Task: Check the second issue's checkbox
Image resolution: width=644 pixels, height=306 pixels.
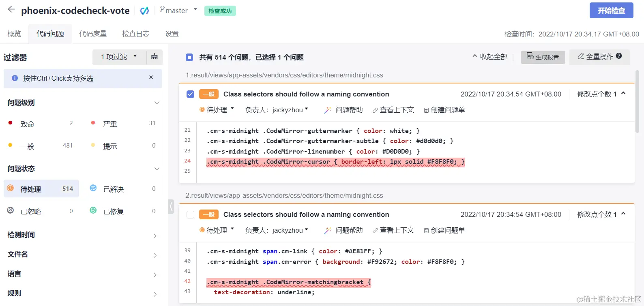Action: [x=190, y=214]
